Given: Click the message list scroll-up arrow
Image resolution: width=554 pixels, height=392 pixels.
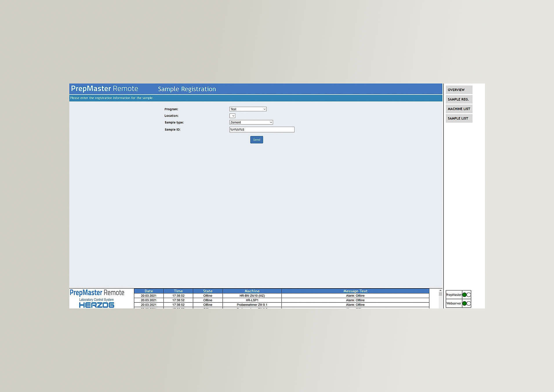Looking at the screenshot, I should tap(440, 290).
